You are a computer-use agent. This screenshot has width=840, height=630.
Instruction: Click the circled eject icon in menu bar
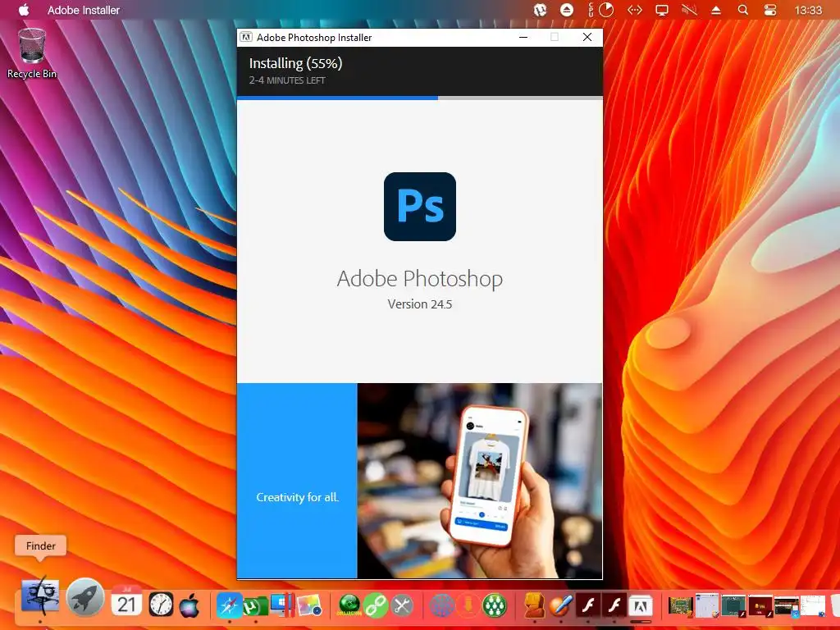pyautogui.click(x=567, y=10)
